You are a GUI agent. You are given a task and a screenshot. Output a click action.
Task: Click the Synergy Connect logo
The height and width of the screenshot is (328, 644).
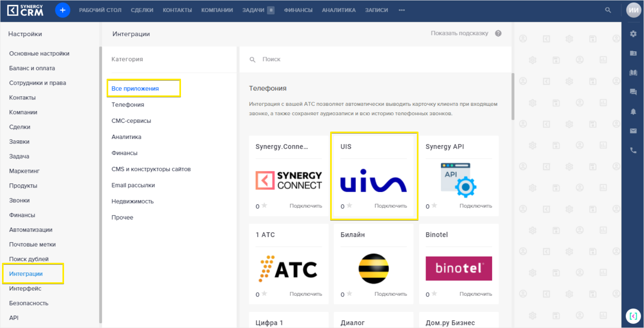[289, 180]
